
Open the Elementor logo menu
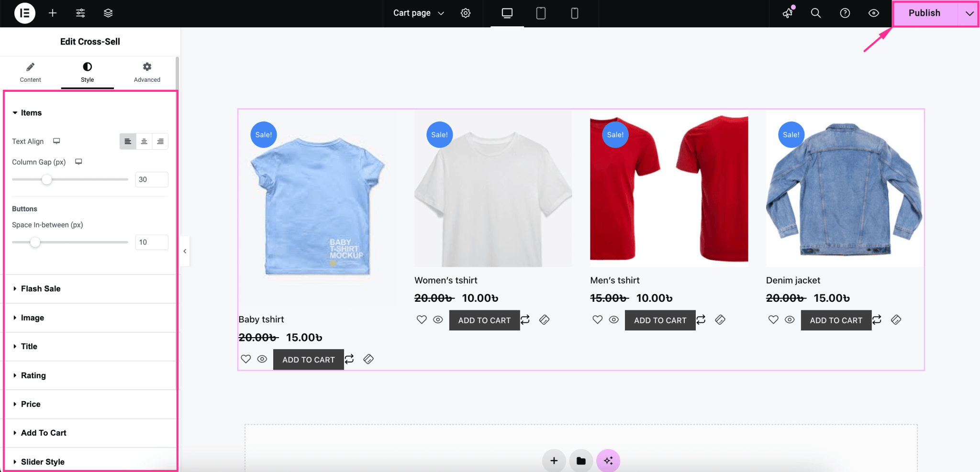tap(24, 13)
